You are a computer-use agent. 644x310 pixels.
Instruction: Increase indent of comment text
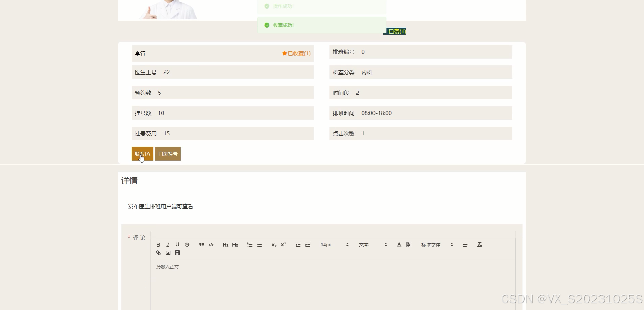pyautogui.click(x=308, y=245)
